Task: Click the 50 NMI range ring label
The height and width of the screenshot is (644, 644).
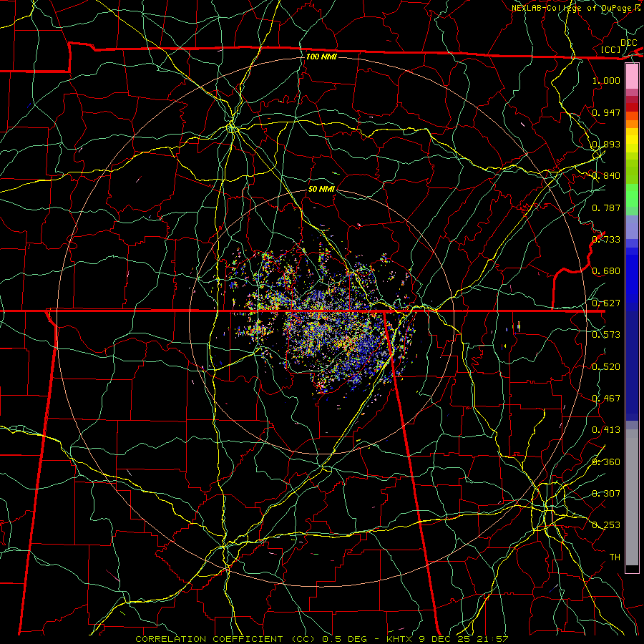Action: pyautogui.click(x=321, y=189)
